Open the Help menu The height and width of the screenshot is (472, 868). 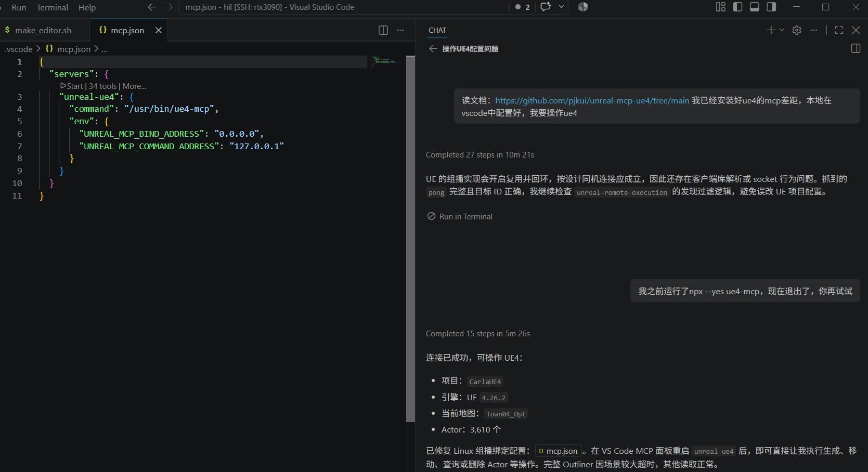tap(87, 7)
